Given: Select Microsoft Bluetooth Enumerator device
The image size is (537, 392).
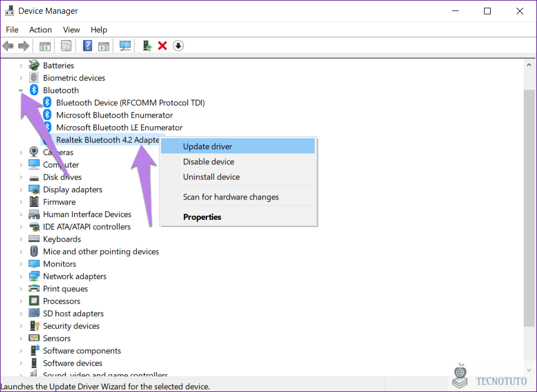Looking at the screenshot, I should coord(114,115).
